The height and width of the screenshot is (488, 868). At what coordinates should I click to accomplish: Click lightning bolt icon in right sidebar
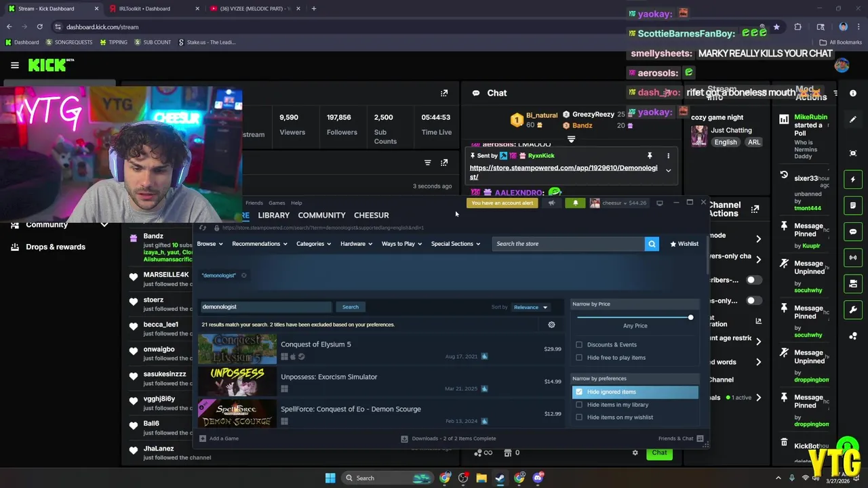(x=853, y=180)
